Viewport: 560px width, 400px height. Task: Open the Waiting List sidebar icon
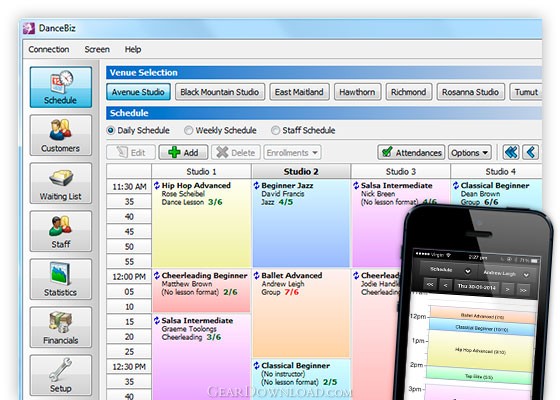[x=61, y=183]
